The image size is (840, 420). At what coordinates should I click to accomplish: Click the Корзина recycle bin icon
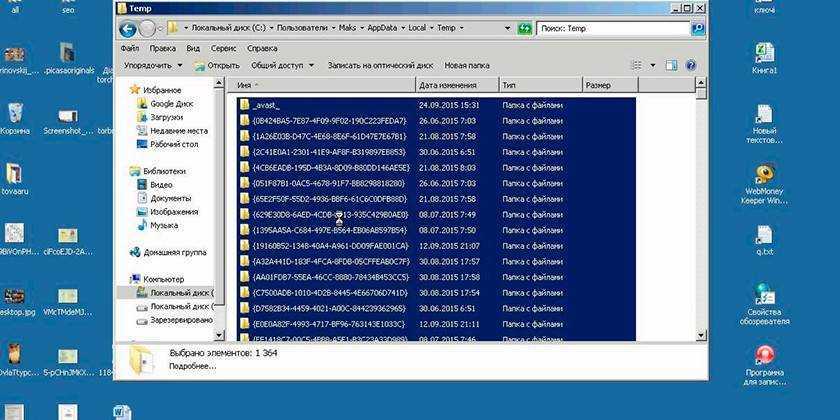click(x=14, y=112)
